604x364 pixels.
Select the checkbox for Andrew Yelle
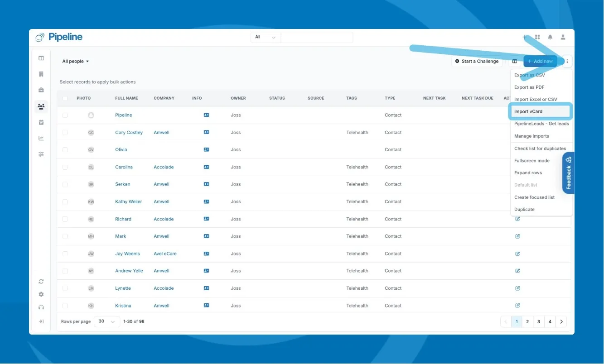pos(65,271)
